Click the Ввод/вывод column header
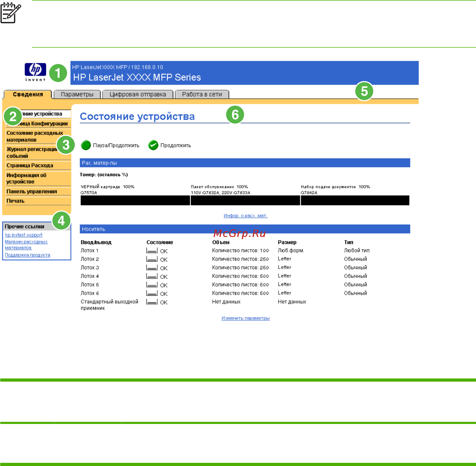 [x=96, y=242]
